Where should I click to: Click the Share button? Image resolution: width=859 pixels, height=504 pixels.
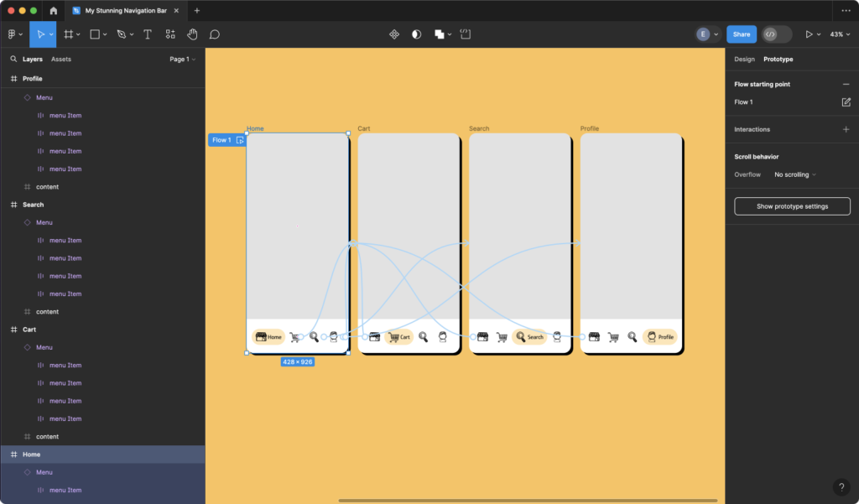coord(741,34)
